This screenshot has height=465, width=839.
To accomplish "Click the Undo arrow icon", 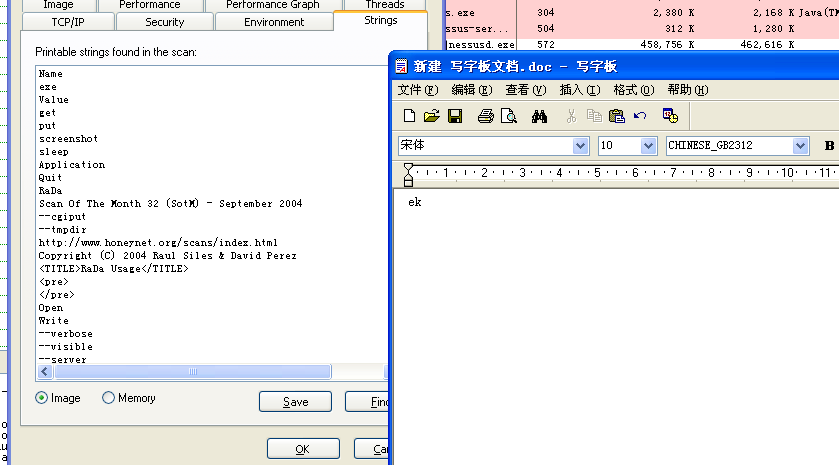I will (x=640, y=116).
